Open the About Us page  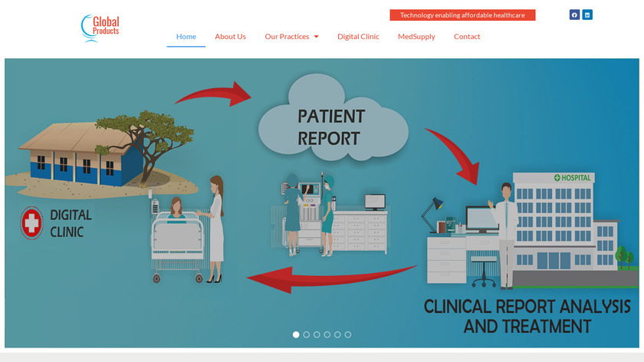coord(231,37)
